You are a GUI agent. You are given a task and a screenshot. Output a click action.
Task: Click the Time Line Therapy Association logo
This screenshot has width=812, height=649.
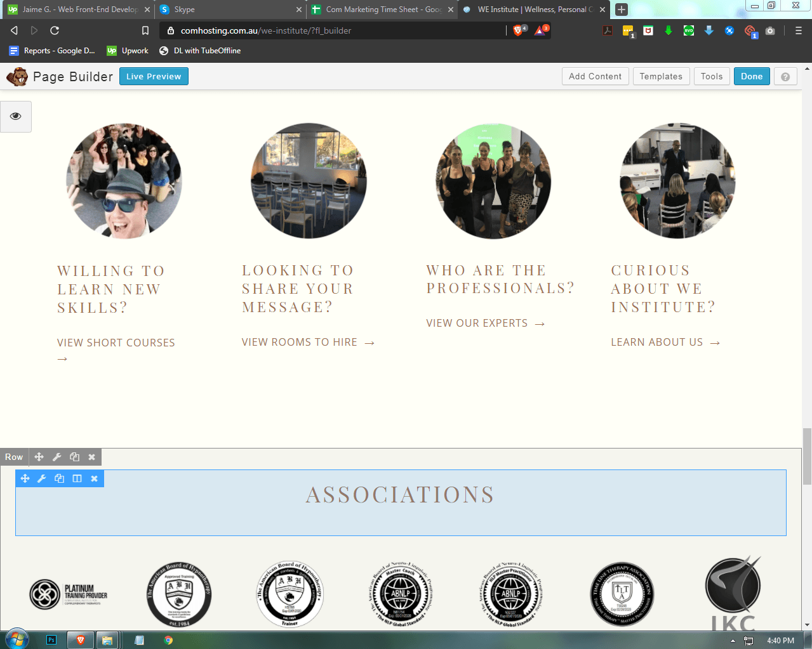(622, 594)
